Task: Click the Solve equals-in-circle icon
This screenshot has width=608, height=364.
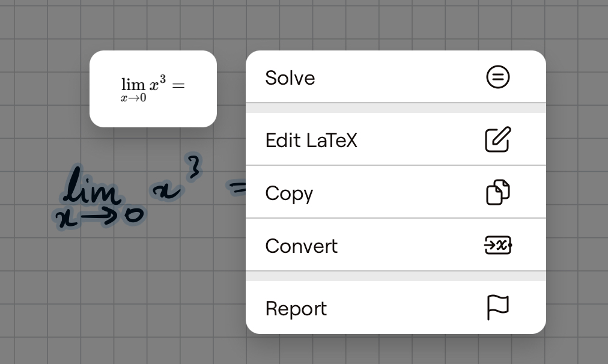Action: (x=497, y=77)
